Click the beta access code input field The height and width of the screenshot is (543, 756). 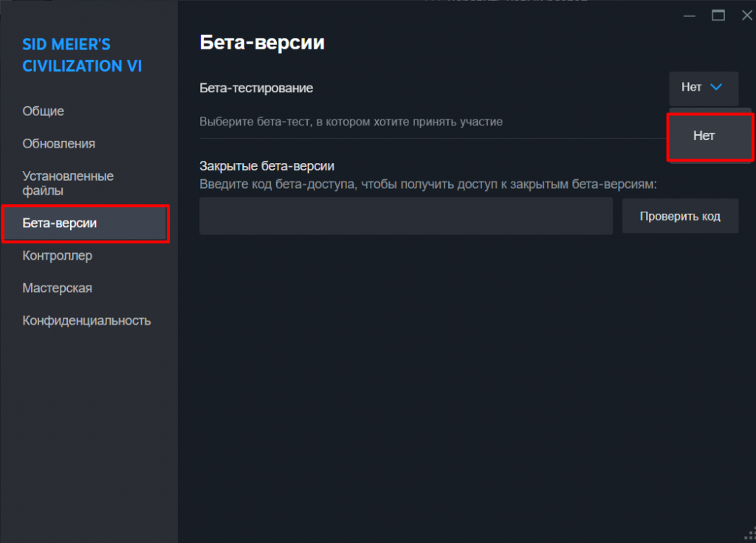[406, 216]
